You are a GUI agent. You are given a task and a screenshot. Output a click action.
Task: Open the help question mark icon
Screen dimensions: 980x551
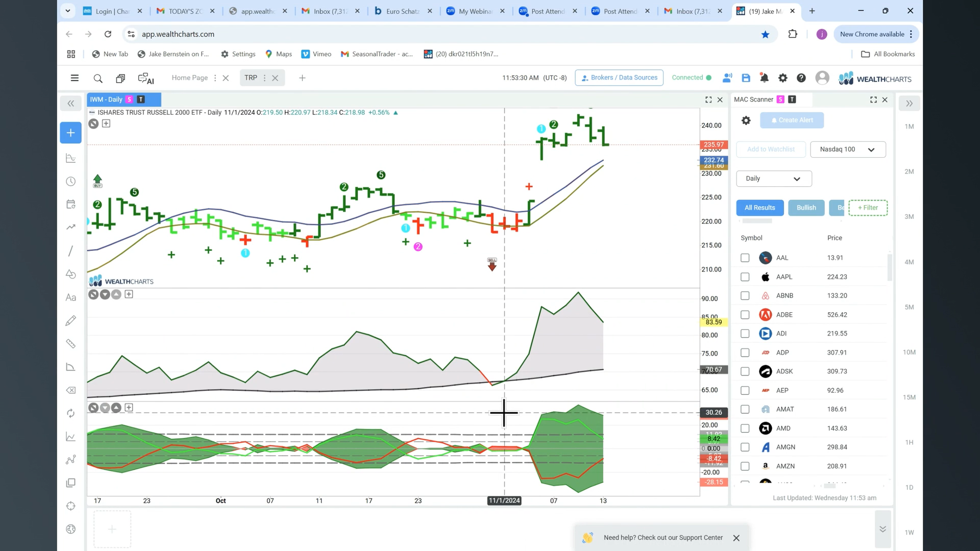click(801, 78)
